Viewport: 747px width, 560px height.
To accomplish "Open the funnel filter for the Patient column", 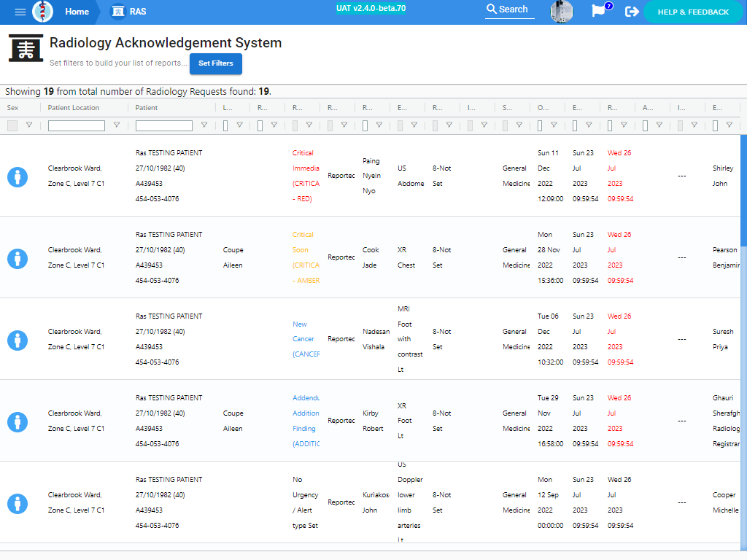I will 204,125.
